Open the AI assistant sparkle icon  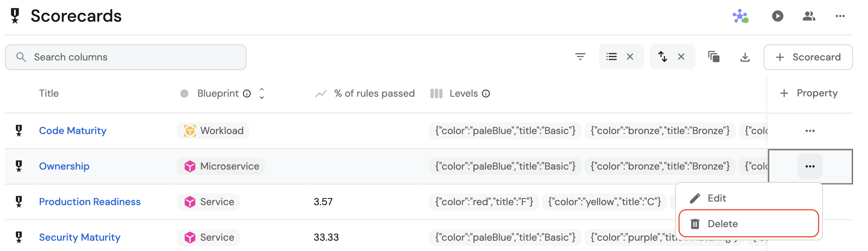[740, 16]
